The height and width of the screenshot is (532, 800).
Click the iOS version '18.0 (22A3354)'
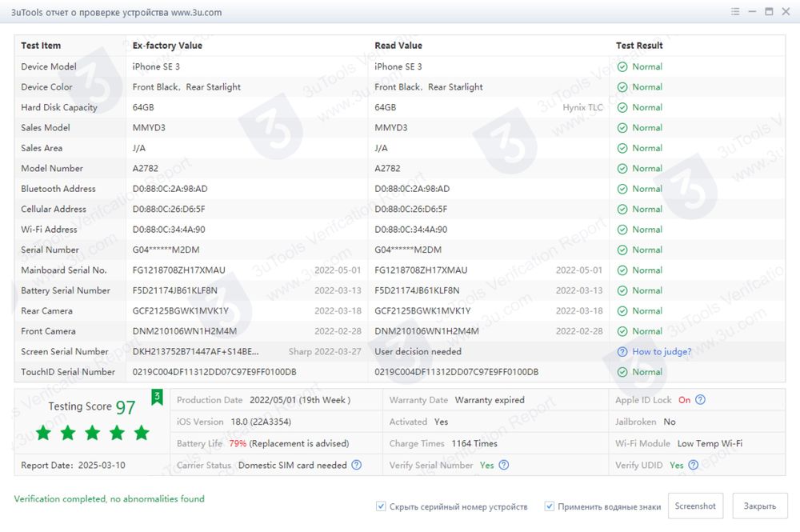(x=261, y=422)
